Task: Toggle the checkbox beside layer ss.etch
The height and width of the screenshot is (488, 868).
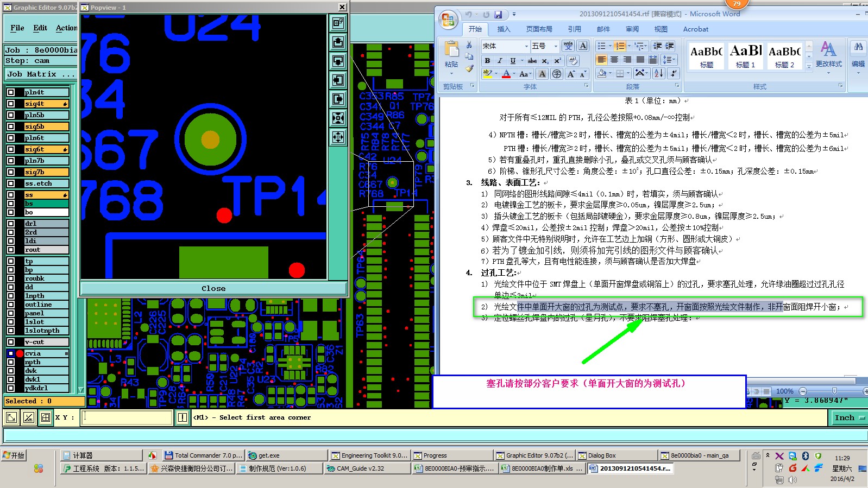Action: (x=11, y=183)
